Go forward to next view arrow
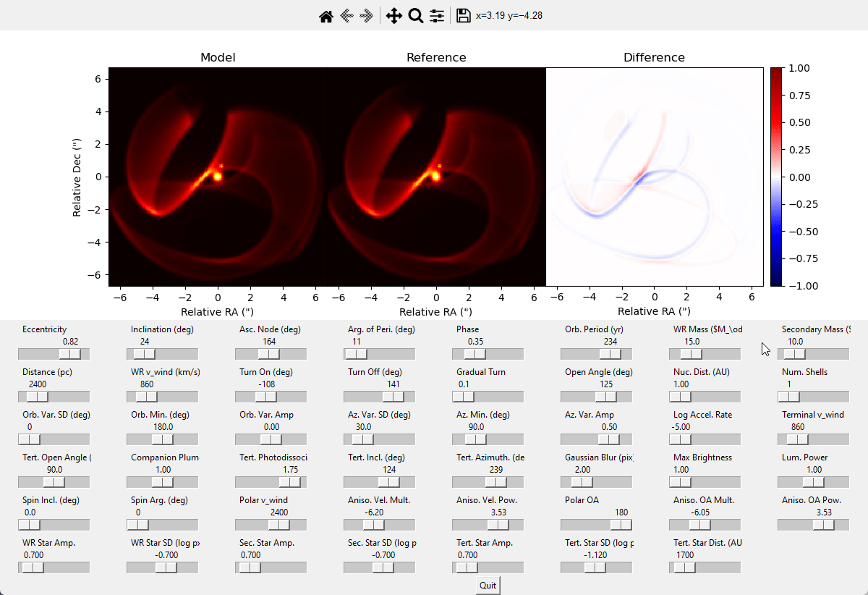 [367, 15]
